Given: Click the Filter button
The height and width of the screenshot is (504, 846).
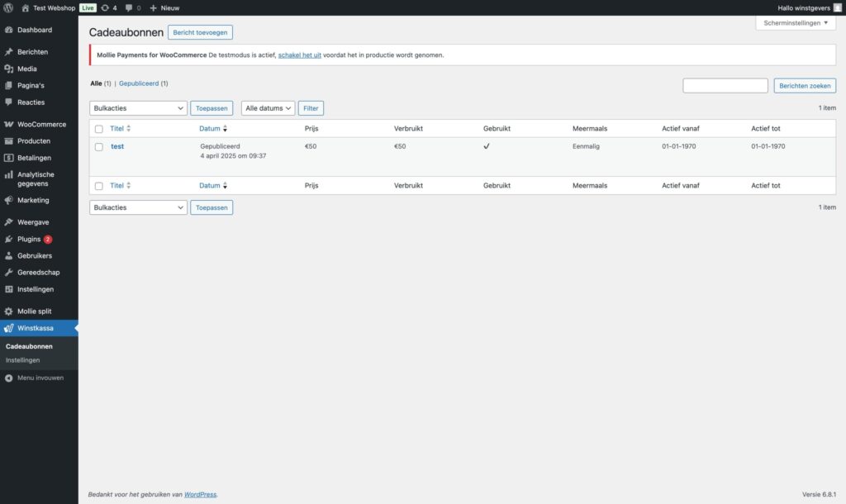Looking at the screenshot, I should [311, 108].
